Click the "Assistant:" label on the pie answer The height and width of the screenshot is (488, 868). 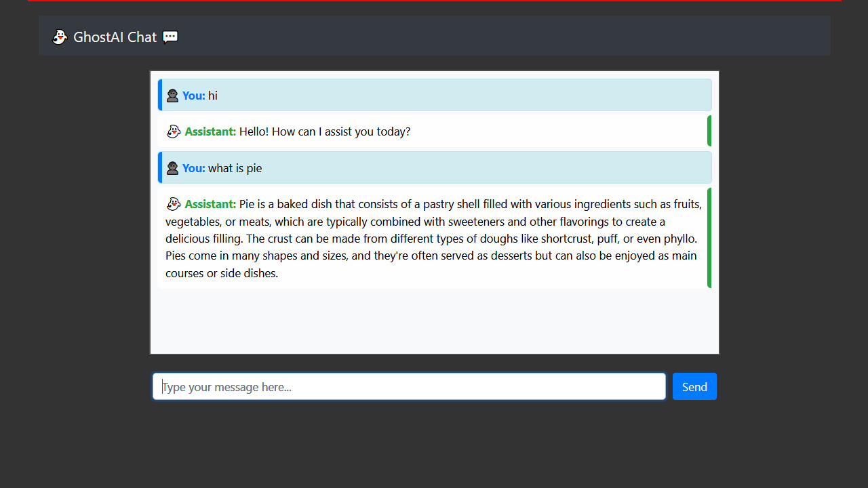[x=210, y=204]
